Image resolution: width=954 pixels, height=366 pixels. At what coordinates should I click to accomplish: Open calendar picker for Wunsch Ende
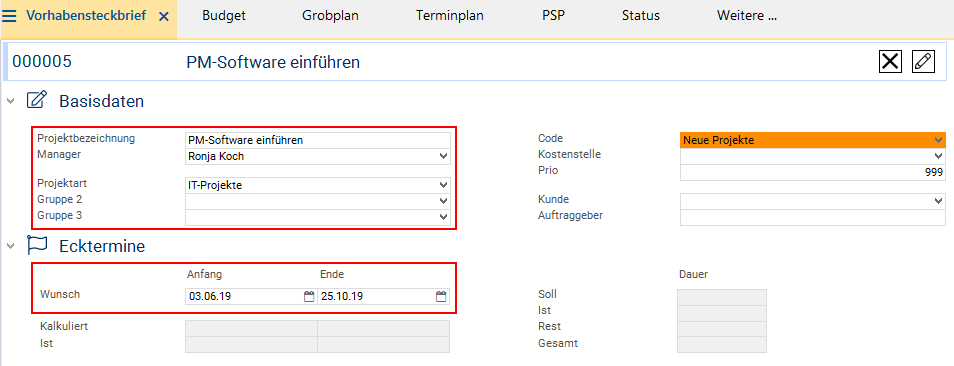pyautogui.click(x=441, y=297)
